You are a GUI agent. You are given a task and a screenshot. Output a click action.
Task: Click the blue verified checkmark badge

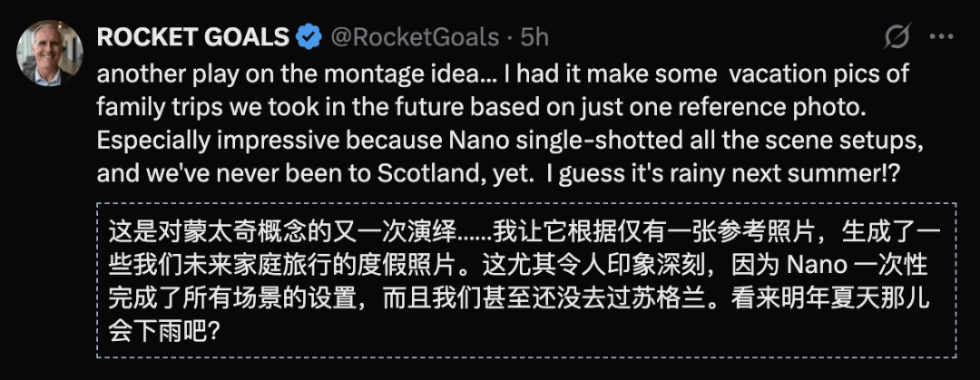coord(310,37)
